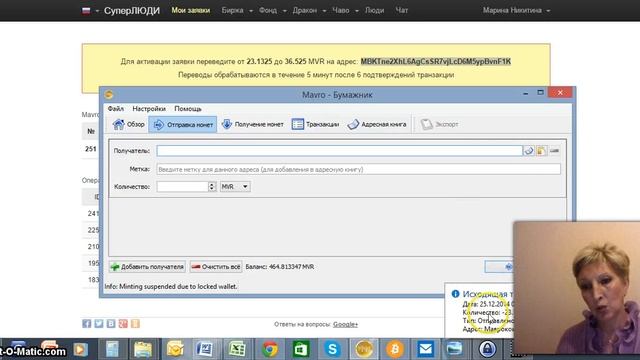Choose address from address book icon
The image size is (640, 360).
[x=529, y=151]
